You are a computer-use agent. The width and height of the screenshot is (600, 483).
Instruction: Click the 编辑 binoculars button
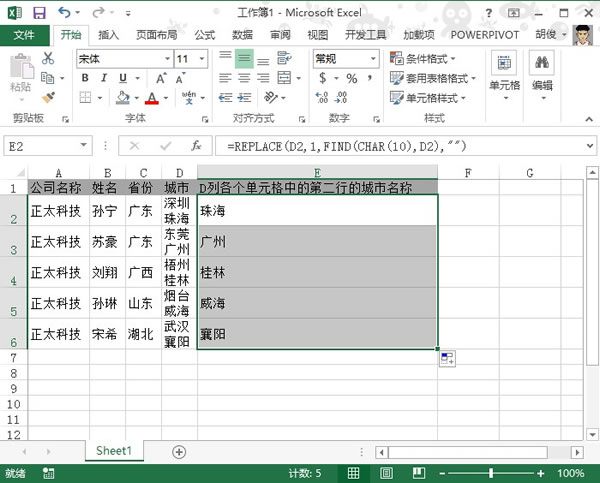(x=542, y=75)
